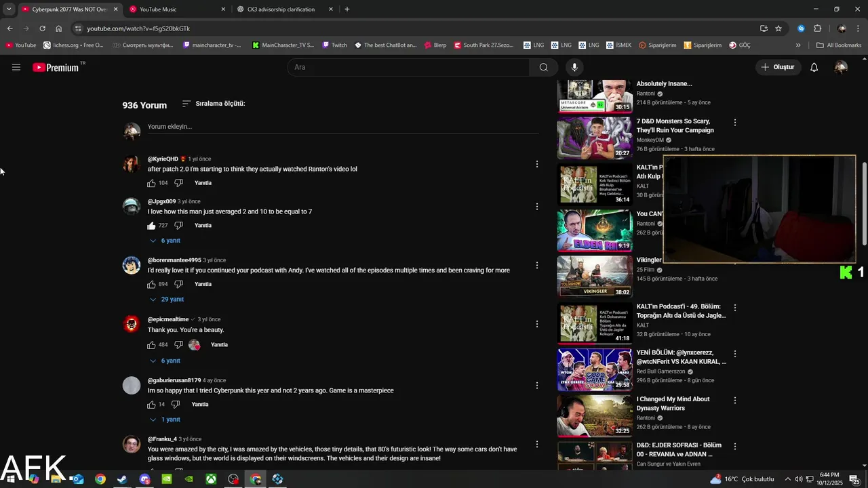Open the South Park 27.Sezo bookmark

[484, 45]
